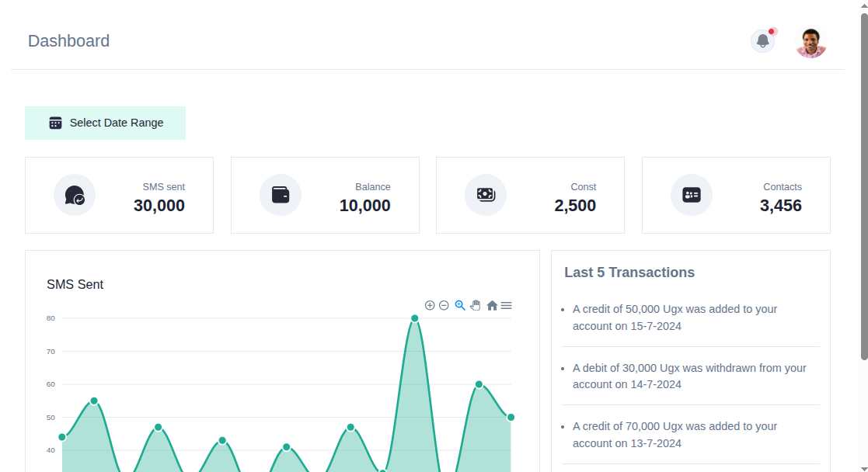868x472 pixels.
Task: Click the calendar icon in date range button
Action: tap(55, 123)
